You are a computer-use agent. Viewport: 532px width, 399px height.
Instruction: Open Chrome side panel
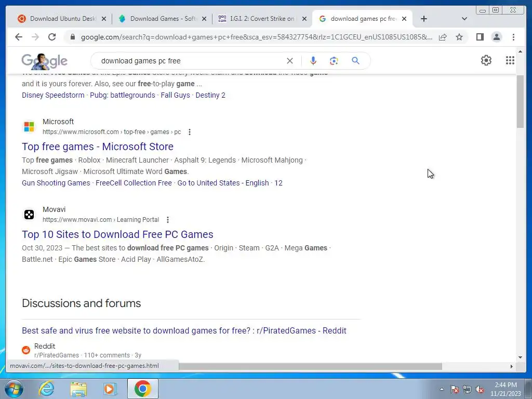pos(480,37)
